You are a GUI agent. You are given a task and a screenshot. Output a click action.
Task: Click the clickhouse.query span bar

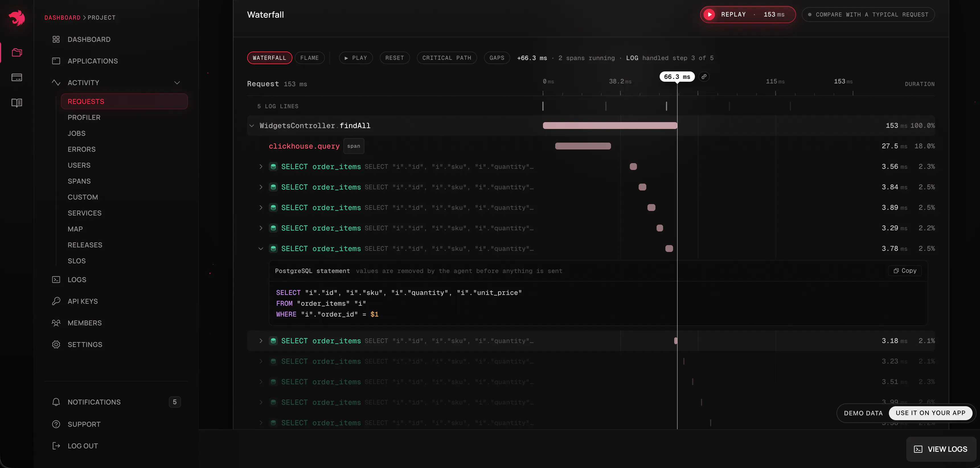(583, 146)
